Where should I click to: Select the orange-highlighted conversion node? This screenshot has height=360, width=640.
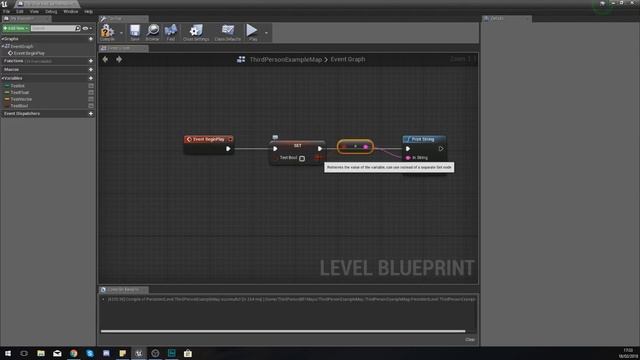(x=355, y=147)
